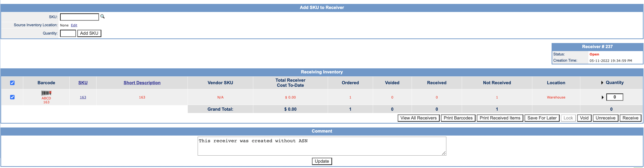The width and height of the screenshot is (644, 168).
Task: Edit the Source Inventory Location
Action: click(74, 25)
